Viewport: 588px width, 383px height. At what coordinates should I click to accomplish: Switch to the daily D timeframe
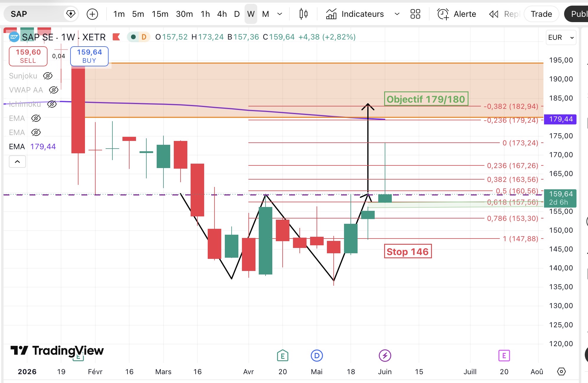[237, 14]
